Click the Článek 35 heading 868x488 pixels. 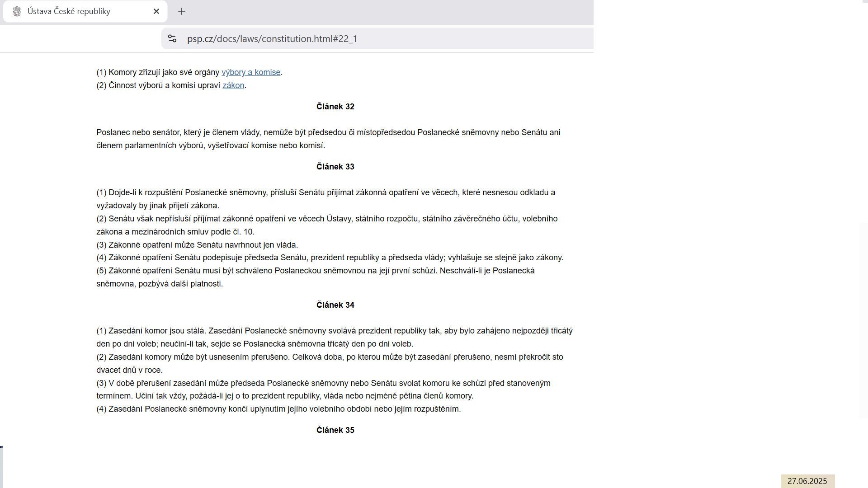pos(335,430)
